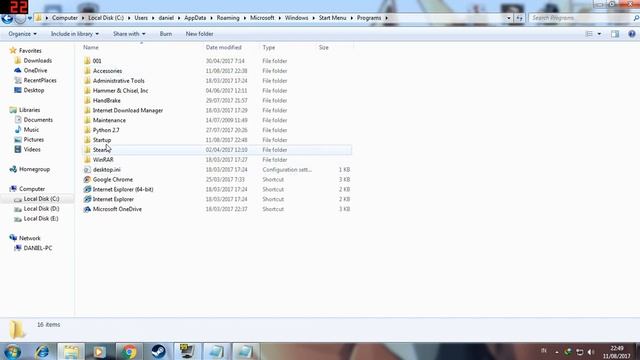
Task: Select the Maintenance folder icon
Action: 87,120
